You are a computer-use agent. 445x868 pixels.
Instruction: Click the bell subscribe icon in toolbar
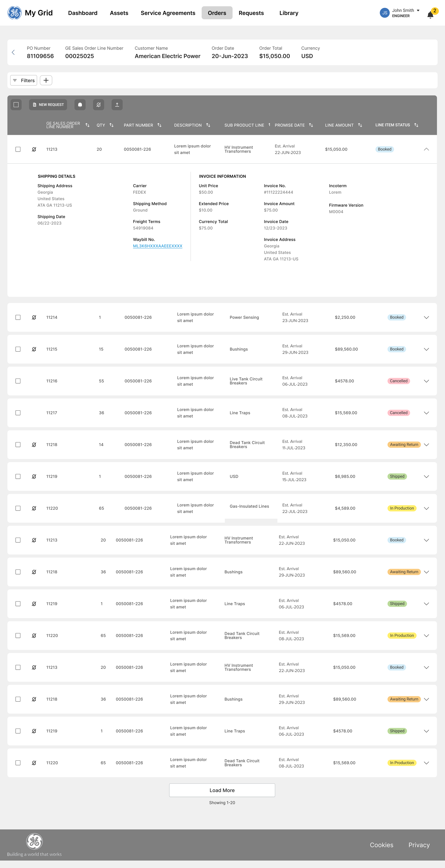[x=80, y=105]
